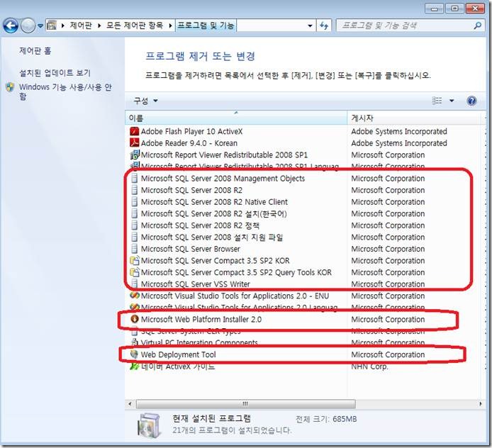
Task: Click icon of SQL Server 2008 R2 Native Client
Action: [134, 202]
